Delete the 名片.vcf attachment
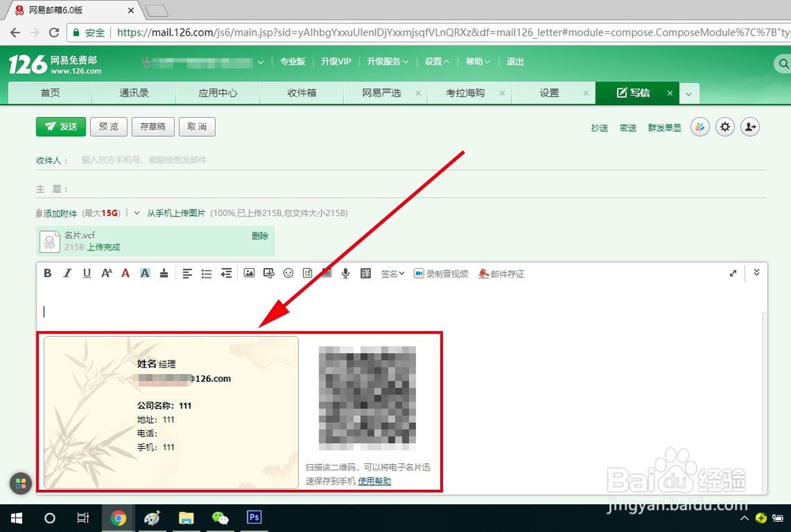The height and width of the screenshot is (532, 791). click(x=259, y=236)
